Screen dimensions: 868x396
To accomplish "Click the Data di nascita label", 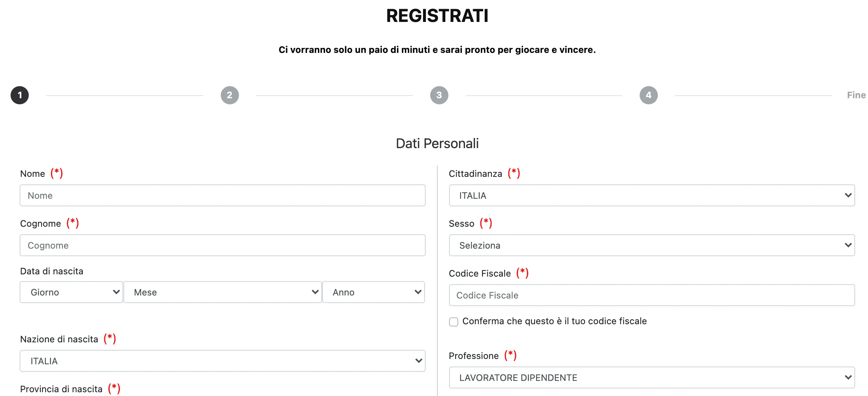I will click(52, 271).
